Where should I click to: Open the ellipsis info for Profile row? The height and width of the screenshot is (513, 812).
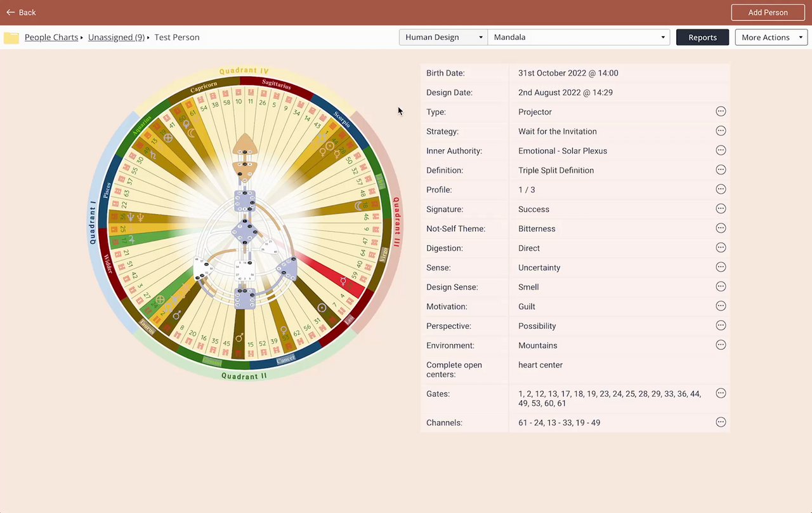click(721, 189)
